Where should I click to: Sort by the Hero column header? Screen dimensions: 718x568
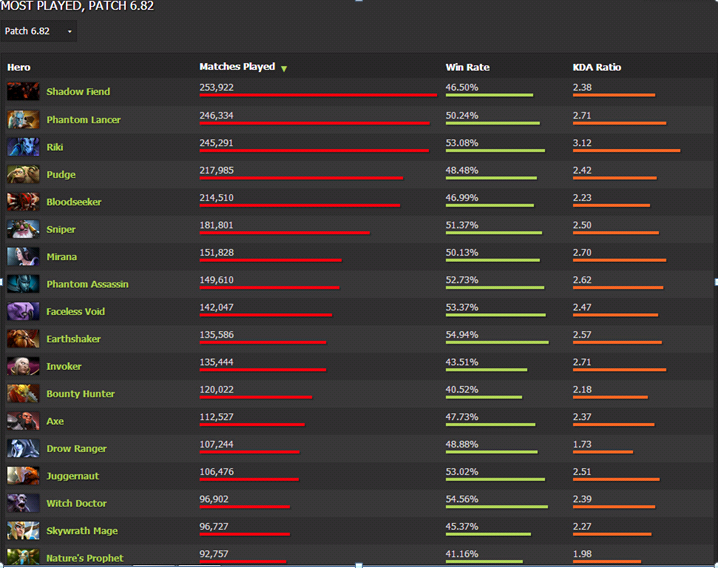(19, 67)
